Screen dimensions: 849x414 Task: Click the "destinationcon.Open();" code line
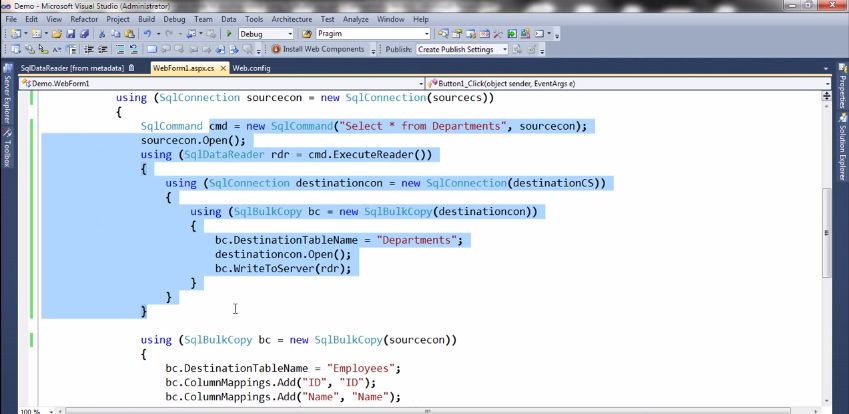point(283,254)
